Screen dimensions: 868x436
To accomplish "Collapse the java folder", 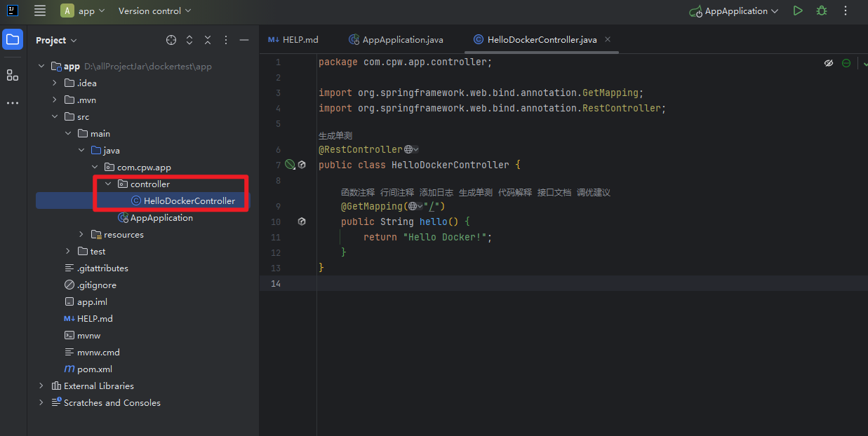I will pyautogui.click(x=81, y=151).
